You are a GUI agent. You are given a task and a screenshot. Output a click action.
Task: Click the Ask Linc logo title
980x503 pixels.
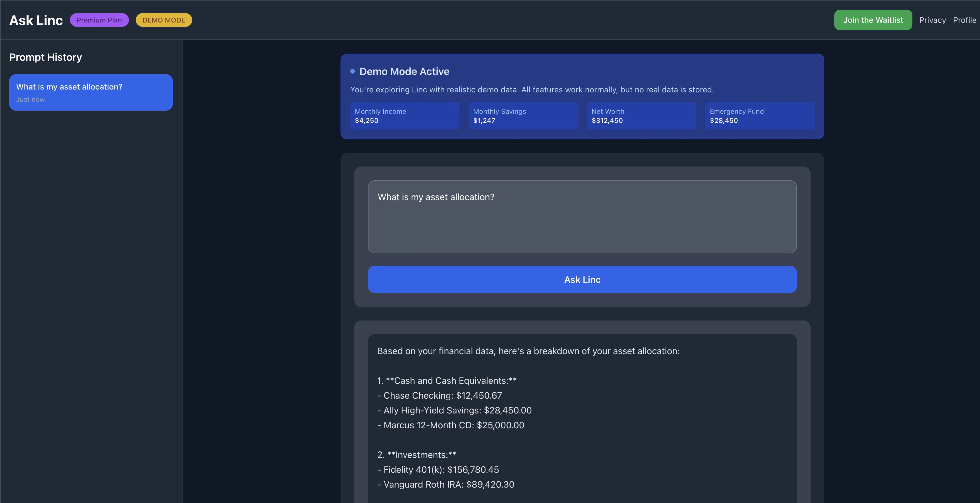point(36,20)
